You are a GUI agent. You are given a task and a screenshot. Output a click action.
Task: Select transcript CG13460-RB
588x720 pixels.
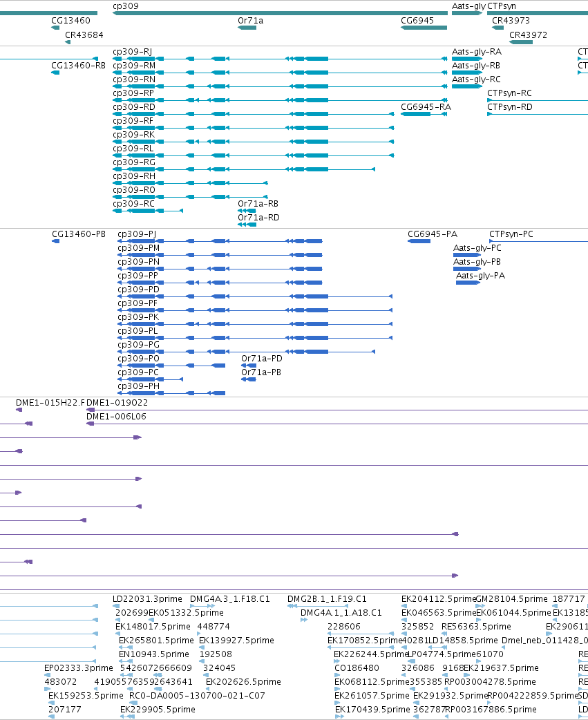tap(78, 65)
